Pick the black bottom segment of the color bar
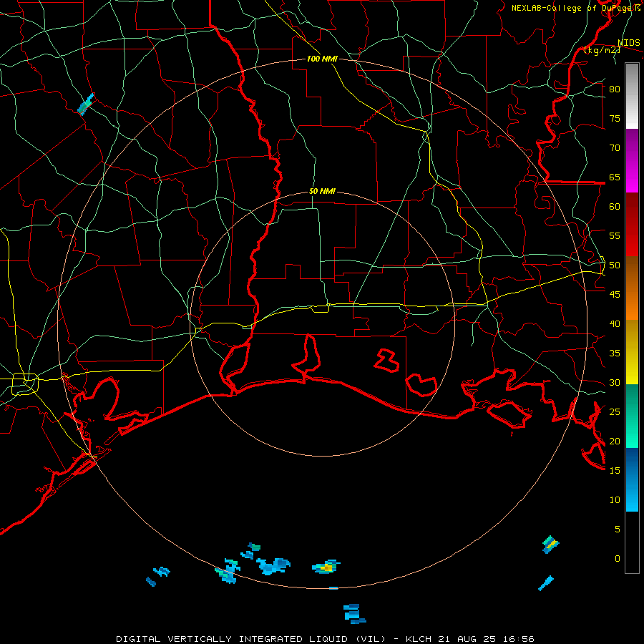The width and height of the screenshot is (644, 644). (x=632, y=542)
